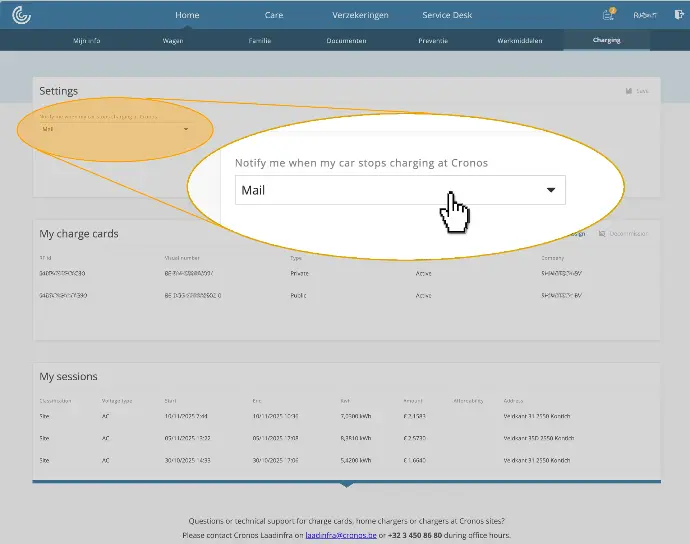The image size is (690, 544).
Task: Collapse panel using the bottom center chevron
Action: 346,485
